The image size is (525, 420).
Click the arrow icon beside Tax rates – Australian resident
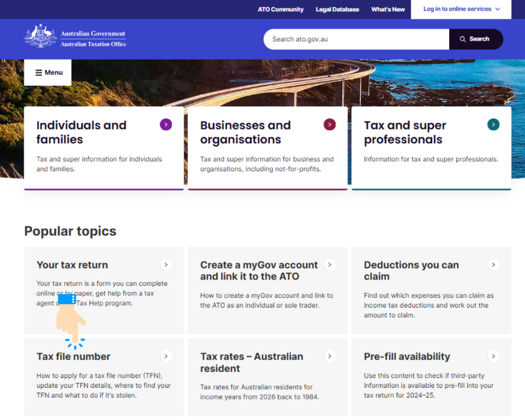tap(329, 356)
